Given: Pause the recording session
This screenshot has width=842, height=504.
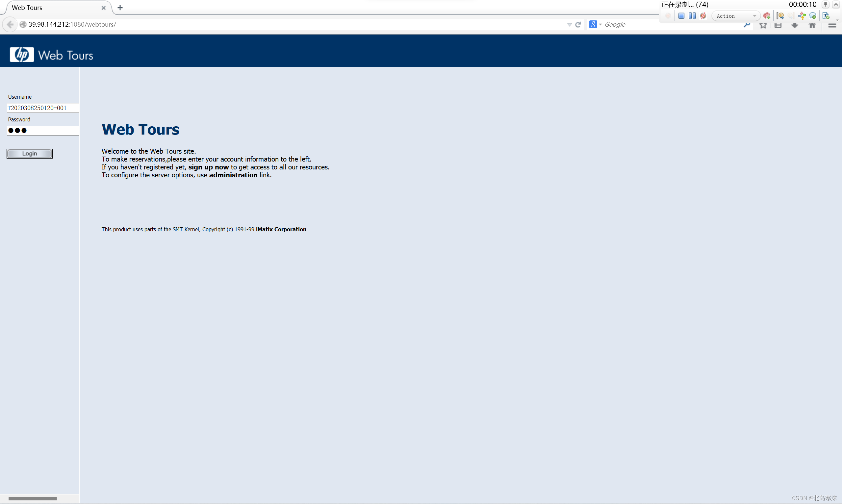Looking at the screenshot, I should [692, 15].
